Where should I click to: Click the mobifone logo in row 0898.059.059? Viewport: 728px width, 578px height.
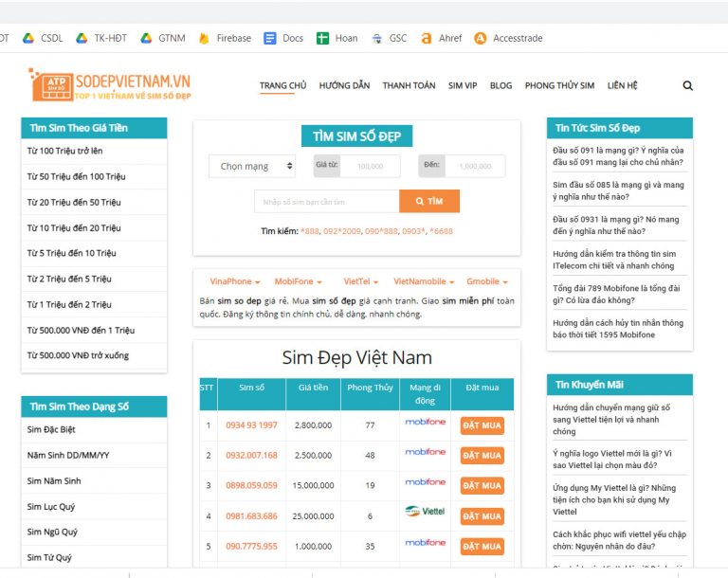425,482
